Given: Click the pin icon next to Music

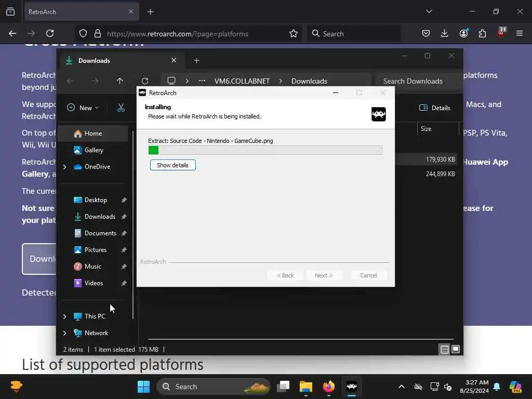Looking at the screenshot, I should [124, 267].
